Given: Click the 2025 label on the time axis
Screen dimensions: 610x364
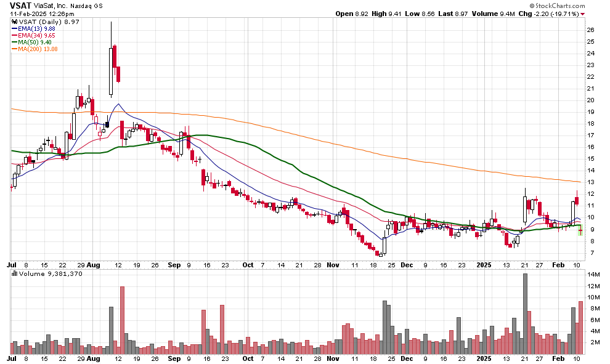Looking at the screenshot, I should pyautogui.click(x=484, y=265).
